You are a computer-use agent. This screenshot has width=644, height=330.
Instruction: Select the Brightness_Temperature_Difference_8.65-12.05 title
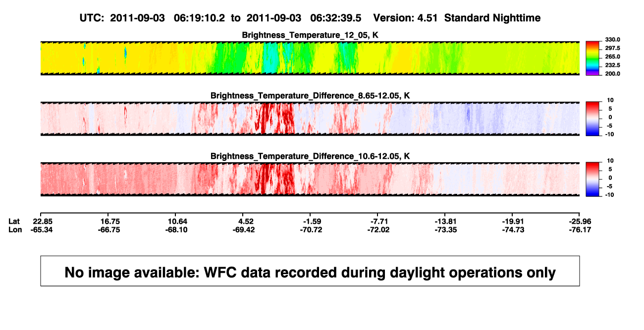310,95
